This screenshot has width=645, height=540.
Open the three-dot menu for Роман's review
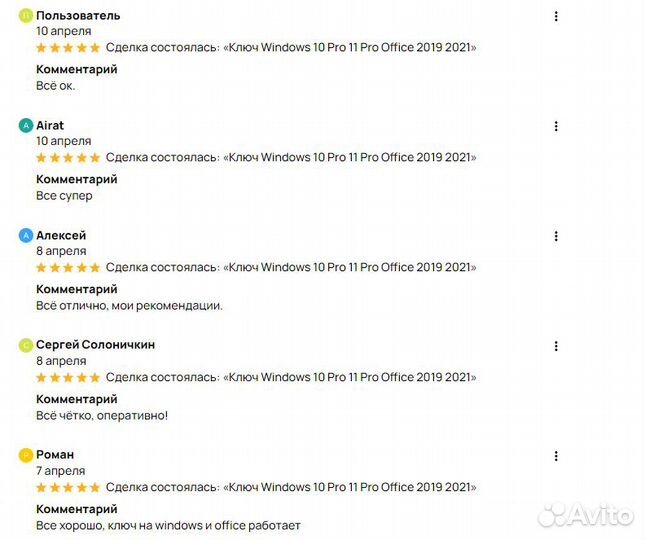pyautogui.click(x=556, y=455)
